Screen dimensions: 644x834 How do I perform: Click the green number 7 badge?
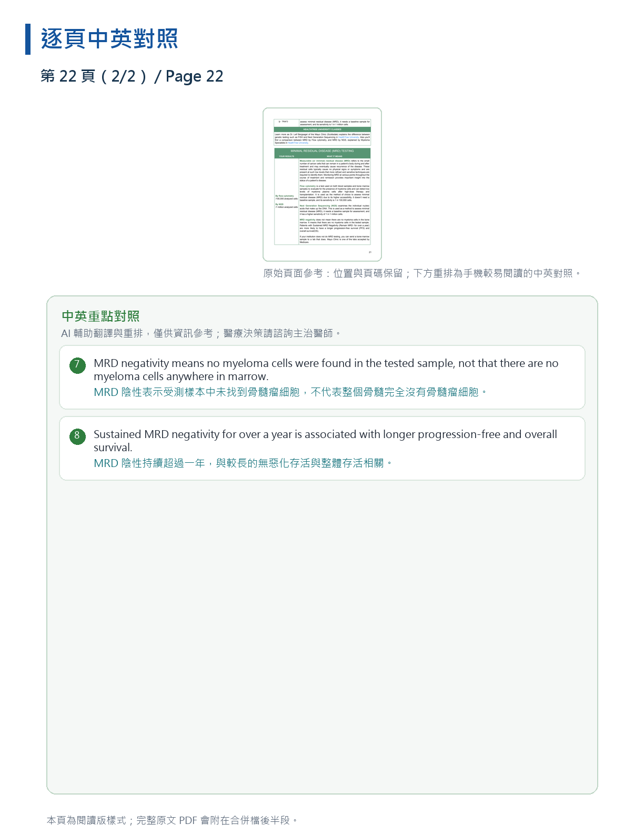77,365
